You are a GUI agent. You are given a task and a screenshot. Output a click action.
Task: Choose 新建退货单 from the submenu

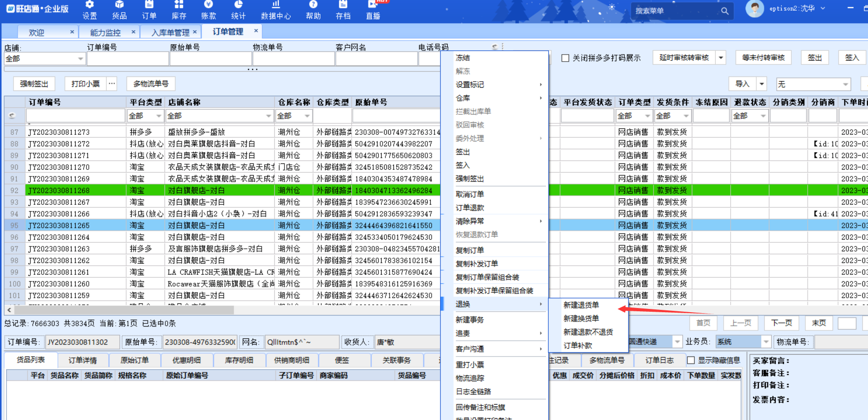[581, 305]
